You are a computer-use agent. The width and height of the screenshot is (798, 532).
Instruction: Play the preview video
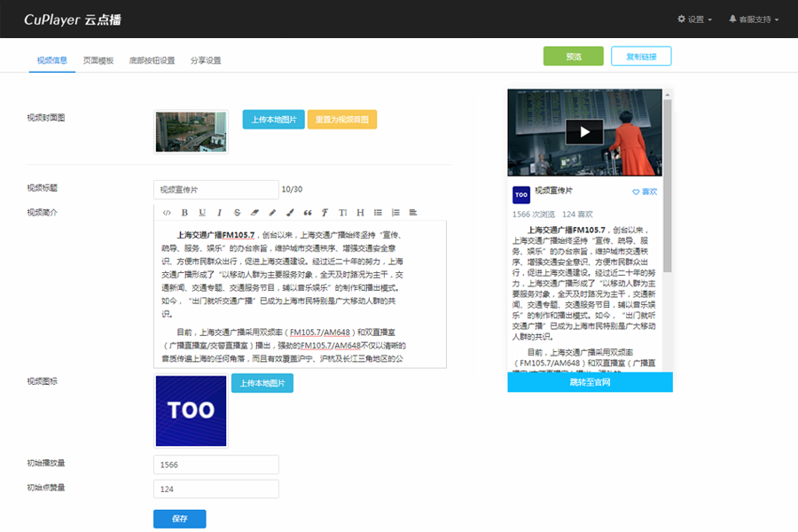pos(584,132)
